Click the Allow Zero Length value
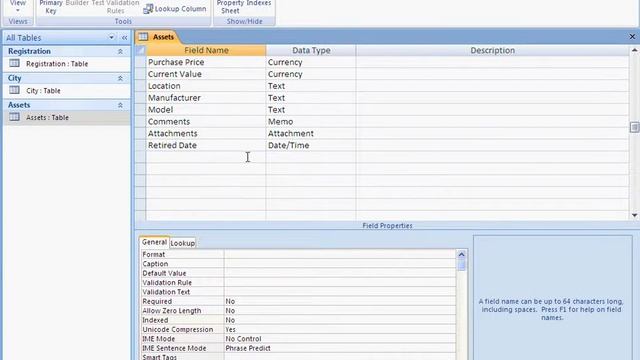The width and height of the screenshot is (640, 360). [340, 310]
